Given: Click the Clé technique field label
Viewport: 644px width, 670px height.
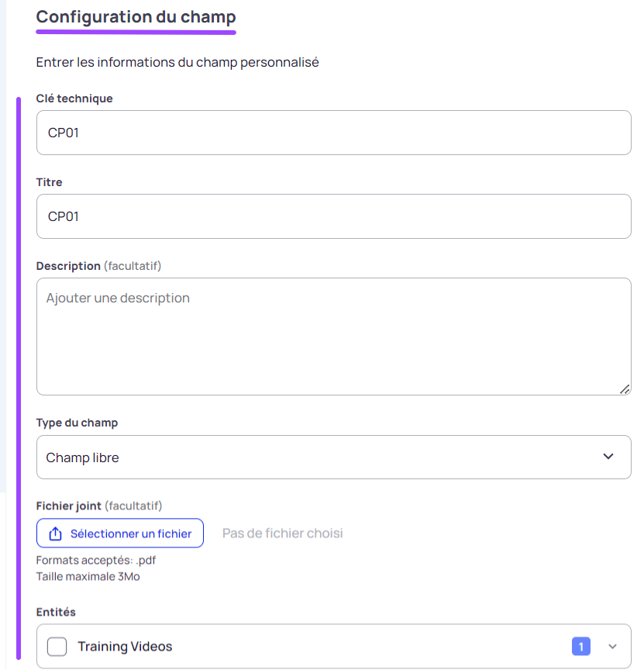Looking at the screenshot, I should click(x=74, y=98).
